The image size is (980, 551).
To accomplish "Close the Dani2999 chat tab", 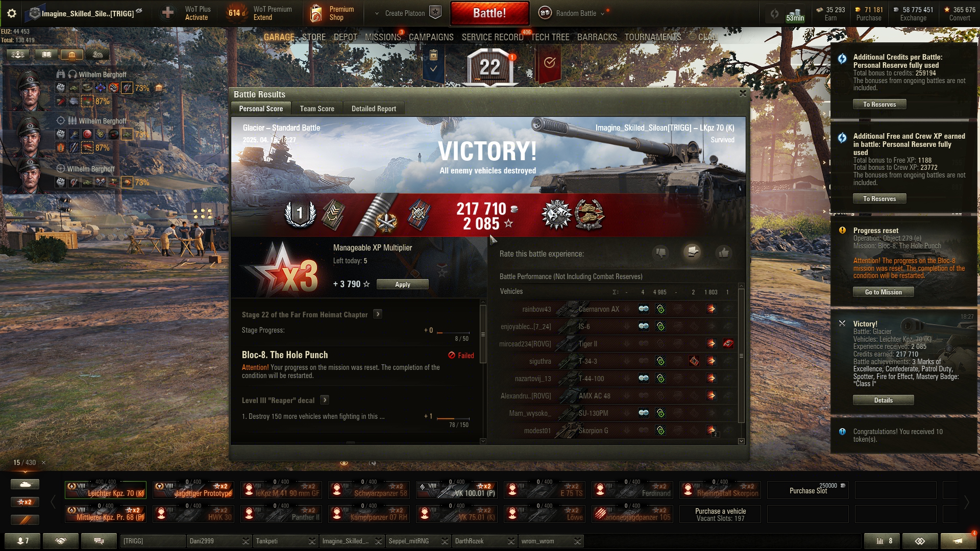I will point(246,541).
